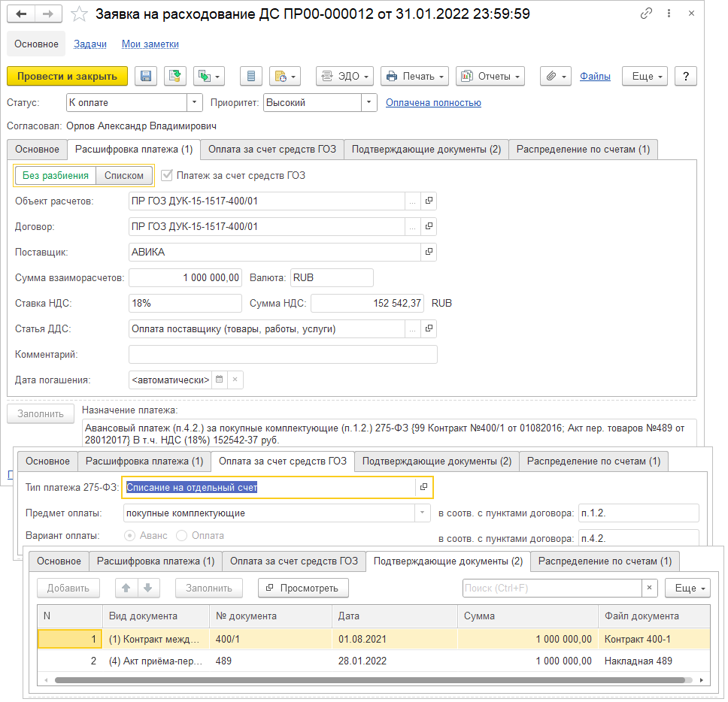Switch to Распределение по счетам tab
728x702 pixels.
(583, 150)
